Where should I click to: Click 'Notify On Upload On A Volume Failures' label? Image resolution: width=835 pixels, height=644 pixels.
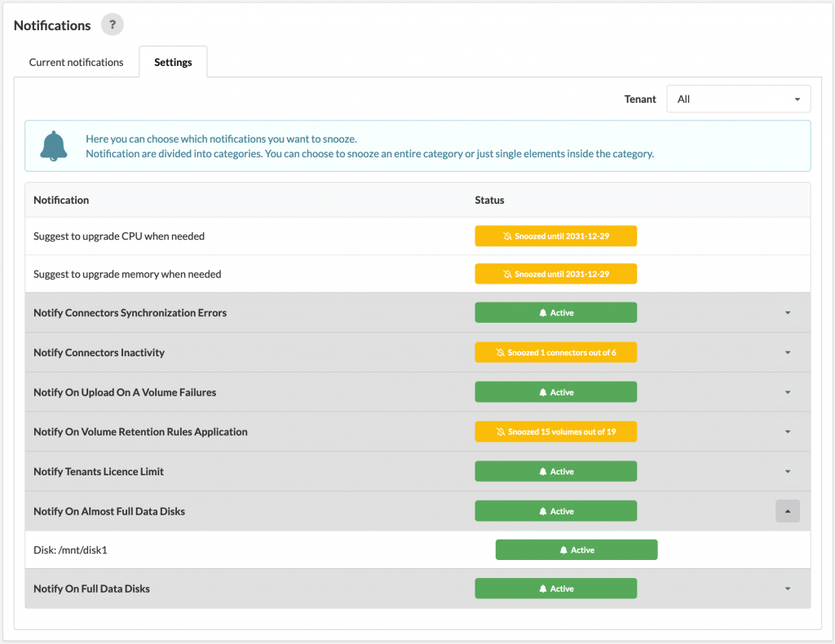tap(125, 392)
